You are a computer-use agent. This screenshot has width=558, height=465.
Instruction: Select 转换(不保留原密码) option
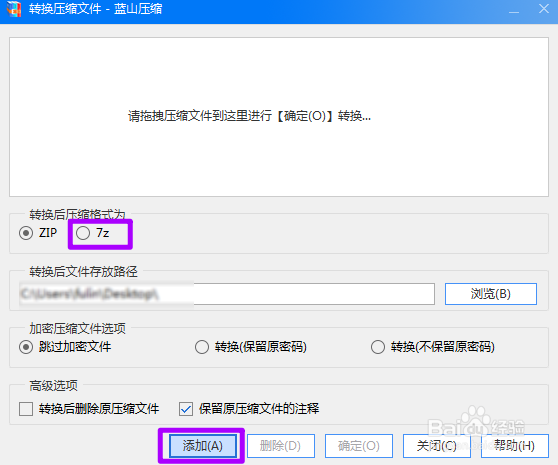tap(378, 347)
